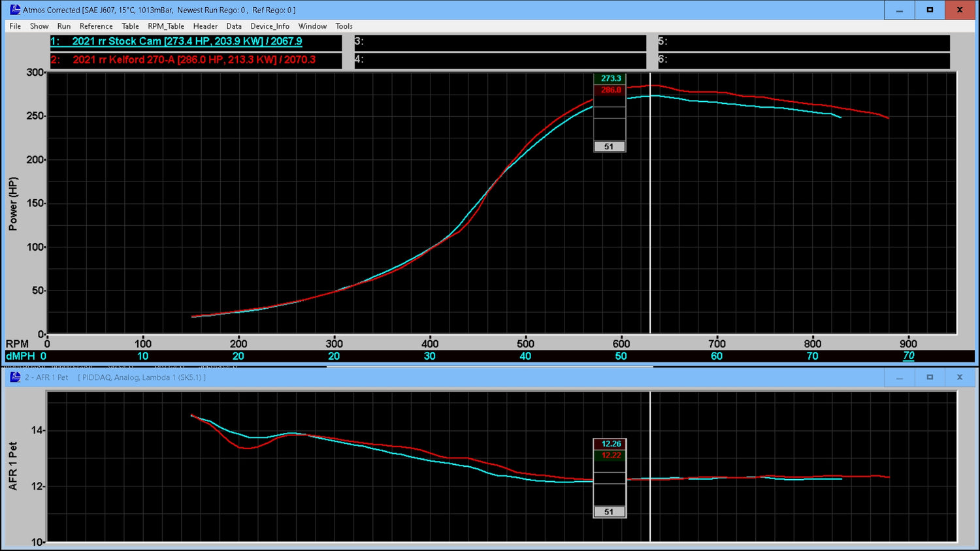Click the 12.22 AFR cursor readout
Screen dimensions: 980x551
pos(610,455)
